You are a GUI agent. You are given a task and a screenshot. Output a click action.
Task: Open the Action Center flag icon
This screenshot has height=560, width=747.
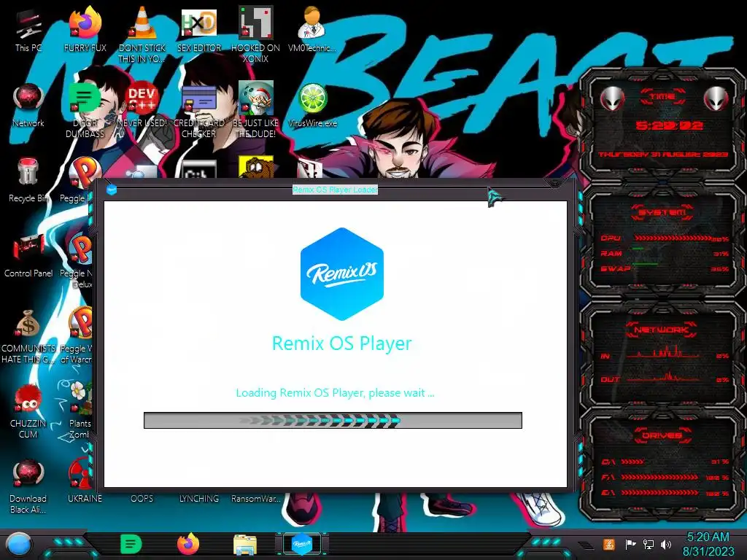[630, 544]
